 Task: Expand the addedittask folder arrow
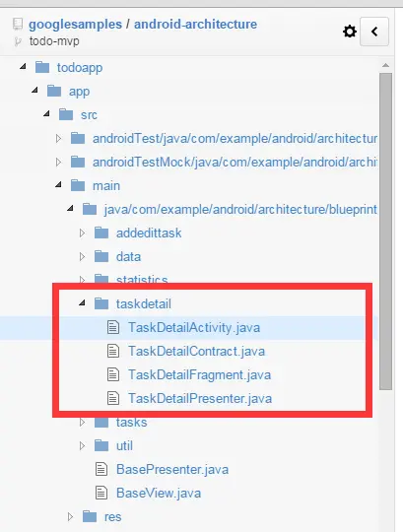[x=82, y=233]
